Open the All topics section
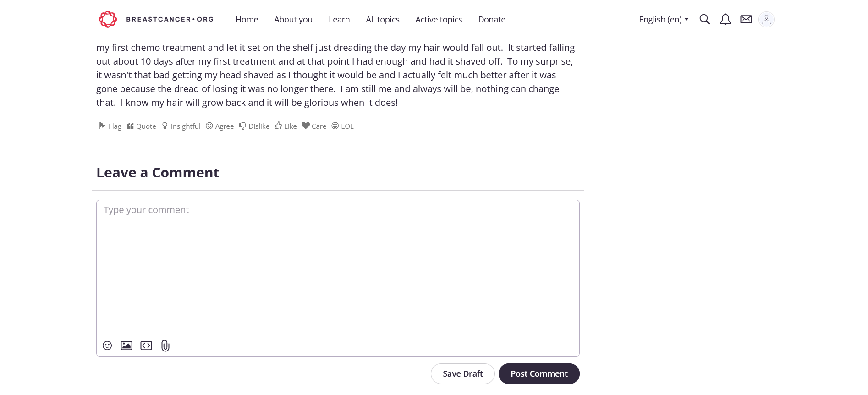The width and height of the screenshot is (868, 395). (382, 19)
